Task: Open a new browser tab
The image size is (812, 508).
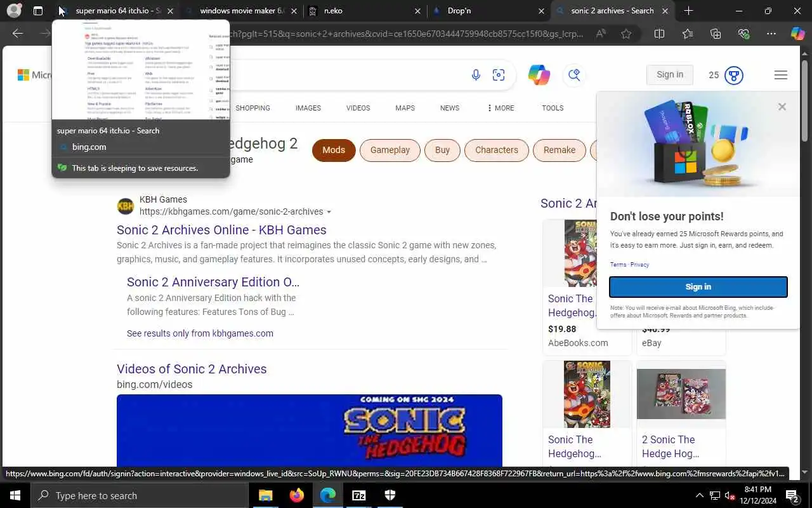Action: (x=688, y=11)
